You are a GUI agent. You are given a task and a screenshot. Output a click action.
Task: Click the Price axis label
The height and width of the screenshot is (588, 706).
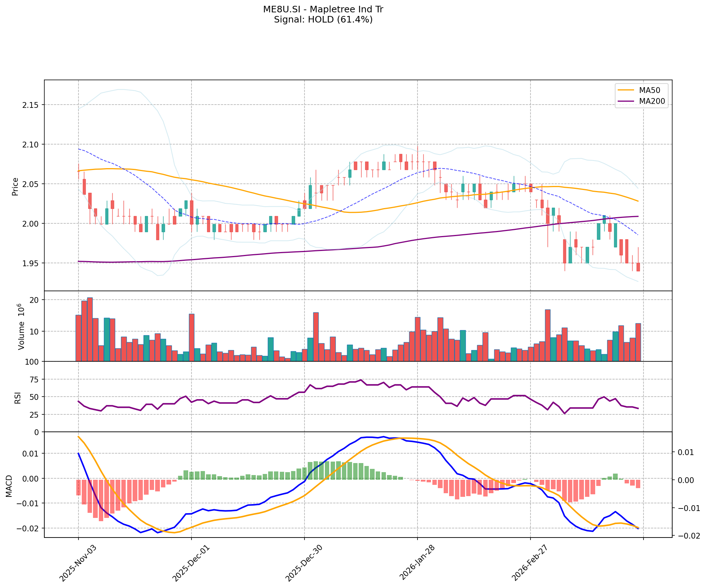[x=15, y=186]
